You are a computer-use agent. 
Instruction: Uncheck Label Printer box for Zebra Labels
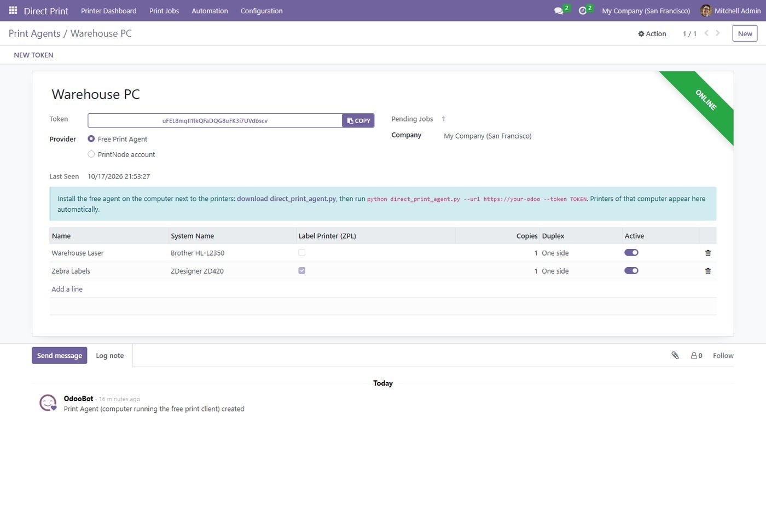(x=302, y=271)
